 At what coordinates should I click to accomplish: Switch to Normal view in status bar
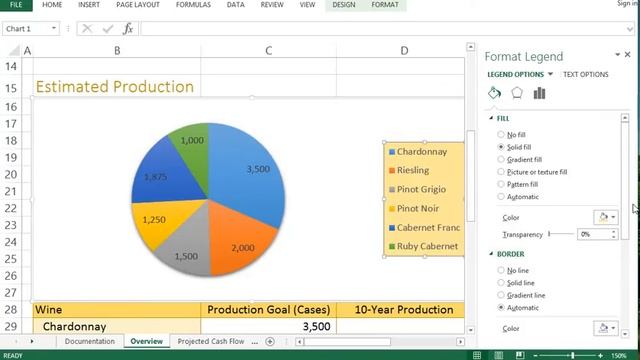[477, 355]
